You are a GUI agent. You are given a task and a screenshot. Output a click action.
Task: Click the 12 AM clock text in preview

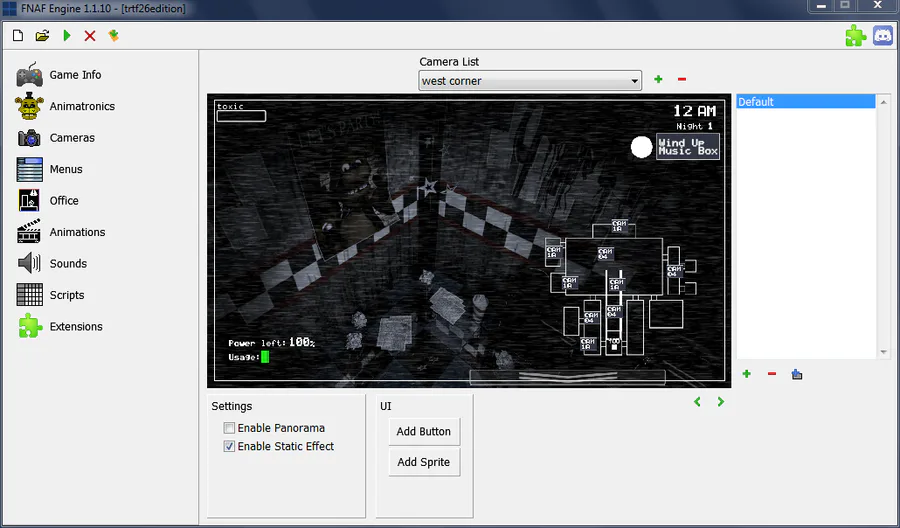click(695, 111)
